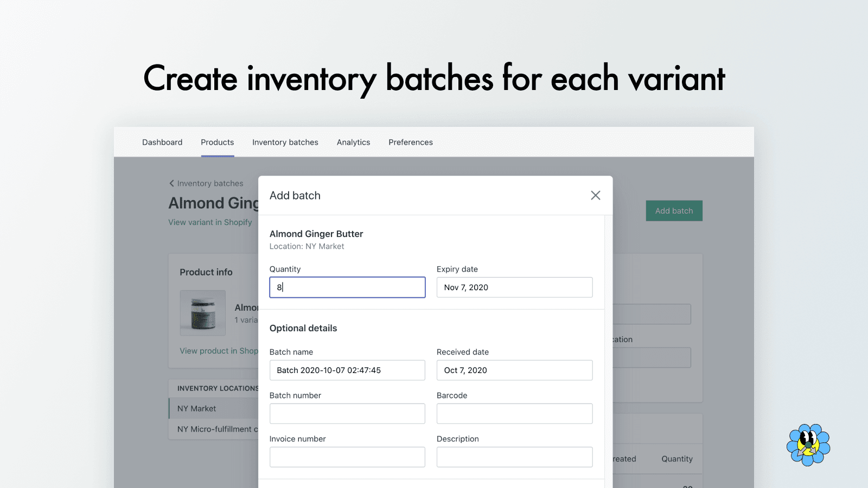
Task: Click the Product info heading
Action: [x=206, y=272]
